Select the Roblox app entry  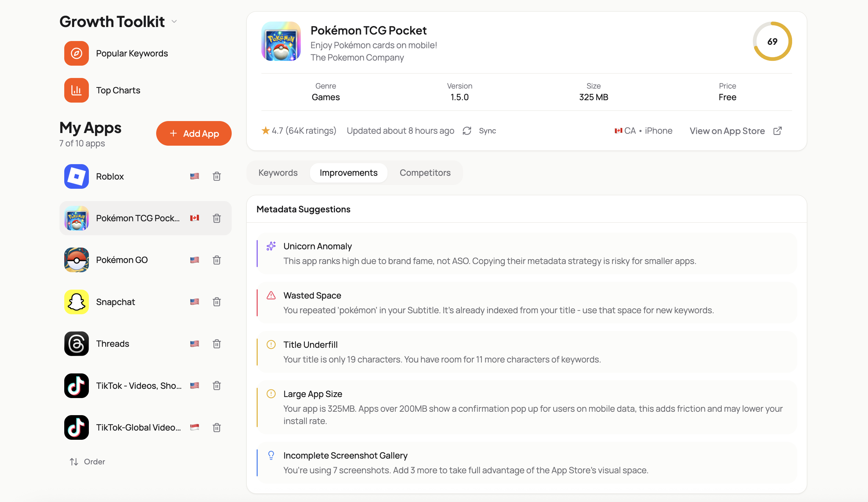[x=110, y=176]
